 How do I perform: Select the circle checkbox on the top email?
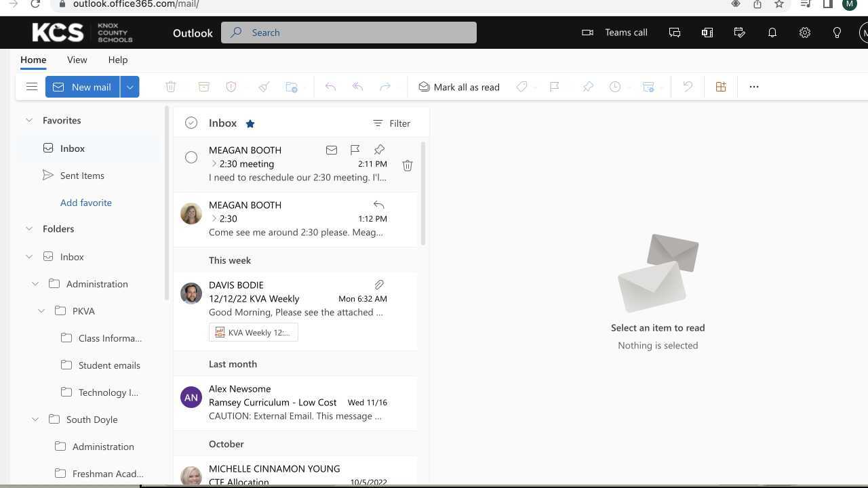point(191,157)
